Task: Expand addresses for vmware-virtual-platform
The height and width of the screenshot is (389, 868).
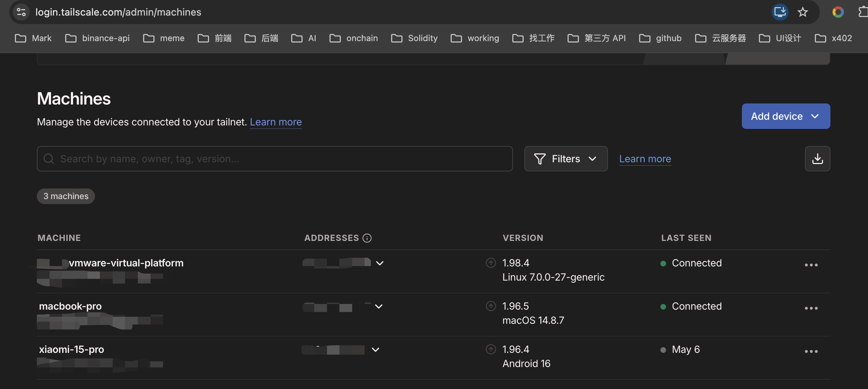Action: point(380,263)
